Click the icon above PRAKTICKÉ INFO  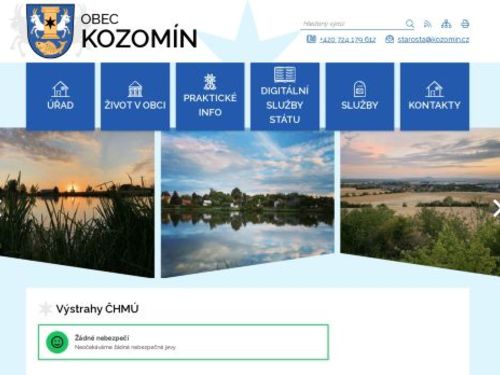pos(210,82)
